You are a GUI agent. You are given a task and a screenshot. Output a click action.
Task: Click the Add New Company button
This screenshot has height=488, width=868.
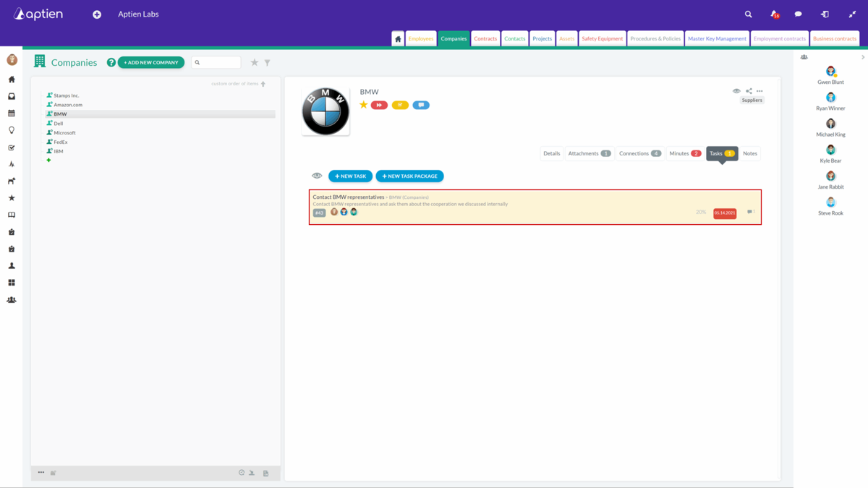pos(151,63)
